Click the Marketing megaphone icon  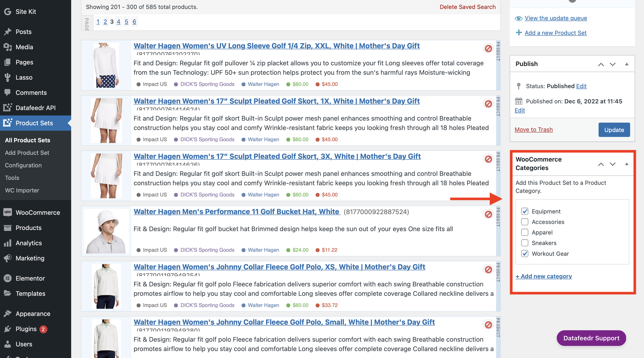(x=8, y=258)
